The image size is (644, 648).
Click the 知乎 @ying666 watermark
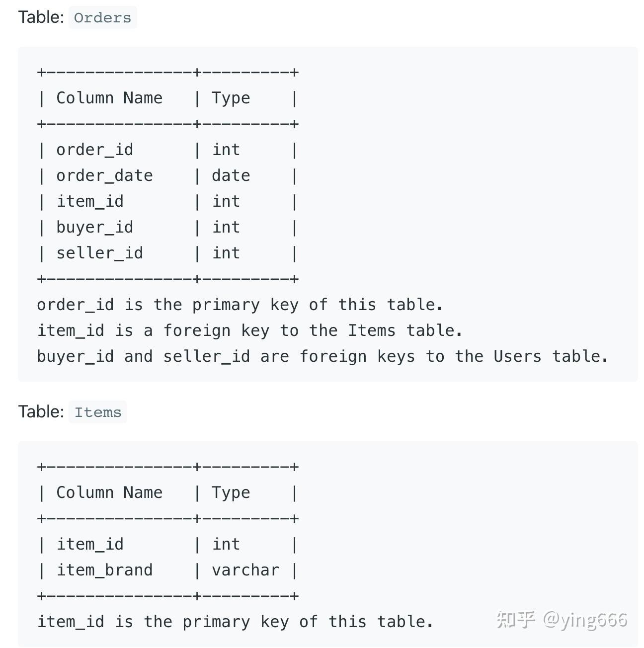pos(562,620)
